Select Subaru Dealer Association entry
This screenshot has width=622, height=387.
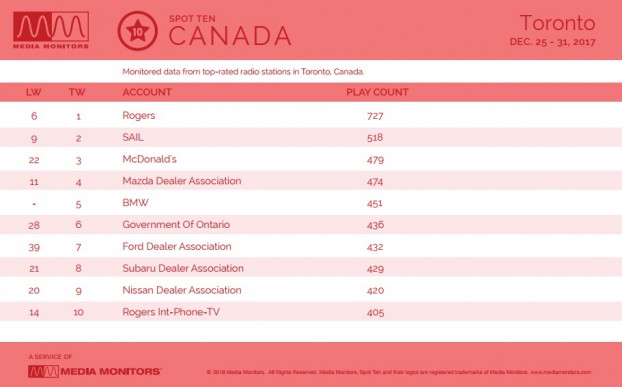(x=183, y=268)
